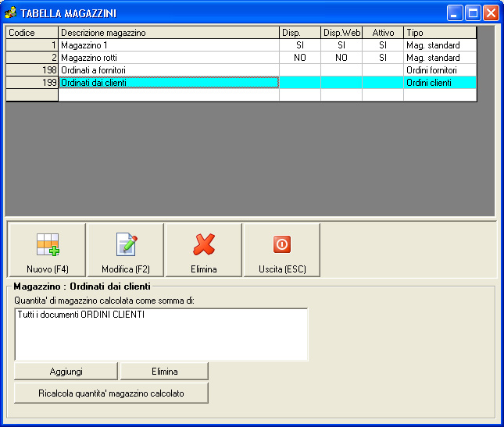Select the row Magazzino 1

pos(241,45)
